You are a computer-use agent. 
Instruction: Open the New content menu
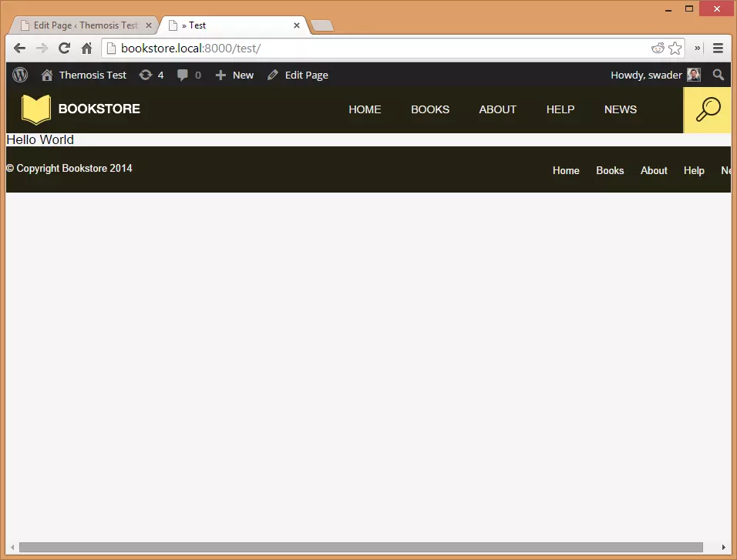[x=234, y=75]
